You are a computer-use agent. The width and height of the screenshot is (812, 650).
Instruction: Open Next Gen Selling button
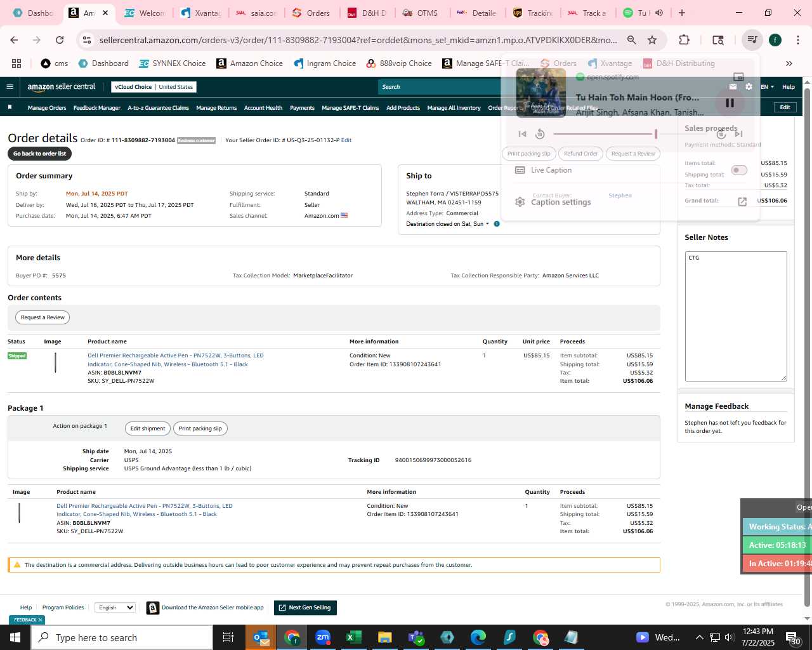point(305,607)
